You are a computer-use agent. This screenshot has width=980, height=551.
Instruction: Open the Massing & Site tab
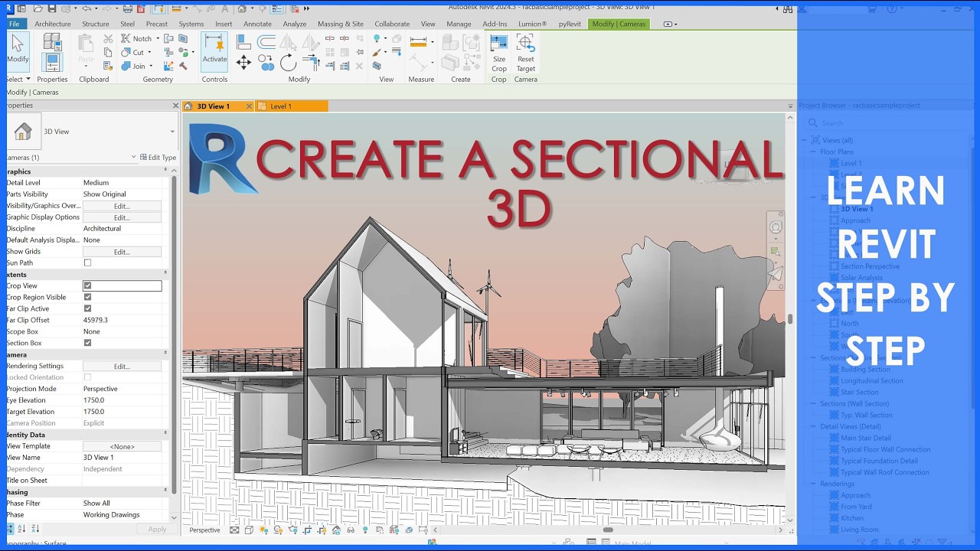pyautogui.click(x=341, y=24)
